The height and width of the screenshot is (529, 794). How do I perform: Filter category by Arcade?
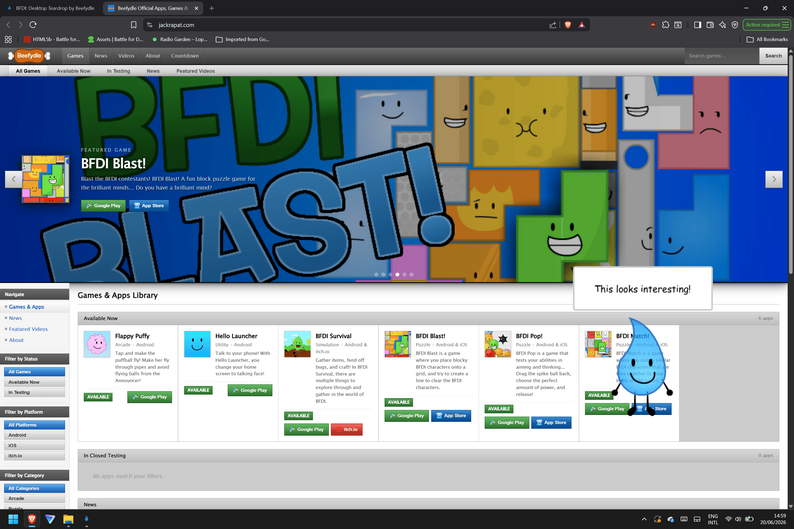(x=34, y=498)
